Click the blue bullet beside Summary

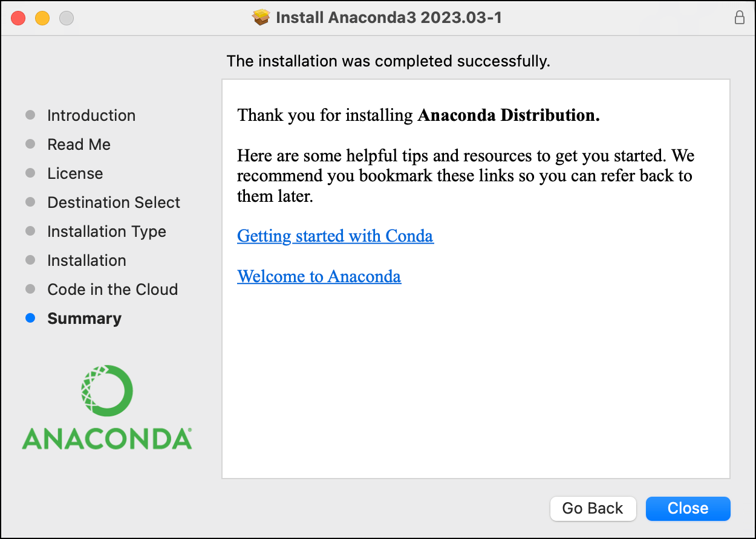(x=30, y=318)
